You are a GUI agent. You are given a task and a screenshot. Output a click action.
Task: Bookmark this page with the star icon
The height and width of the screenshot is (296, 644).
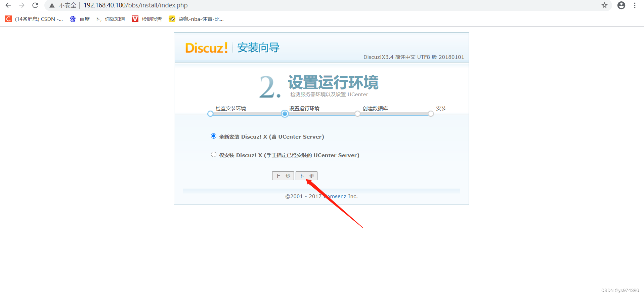604,5
